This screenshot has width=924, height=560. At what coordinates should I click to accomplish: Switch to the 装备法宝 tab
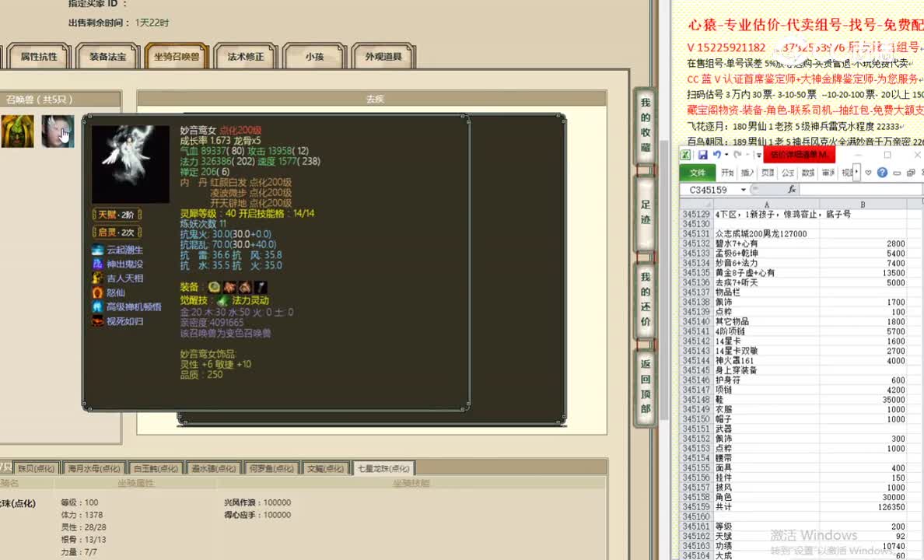click(x=107, y=55)
